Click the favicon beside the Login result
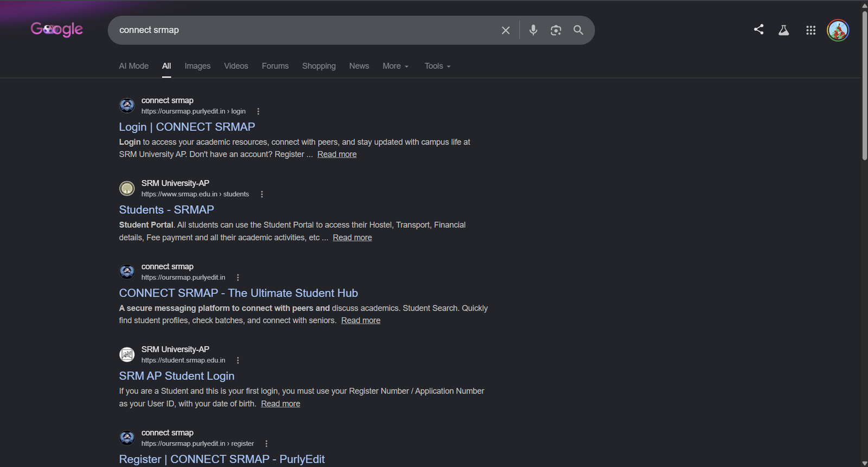This screenshot has height=467, width=868. click(127, 105)
